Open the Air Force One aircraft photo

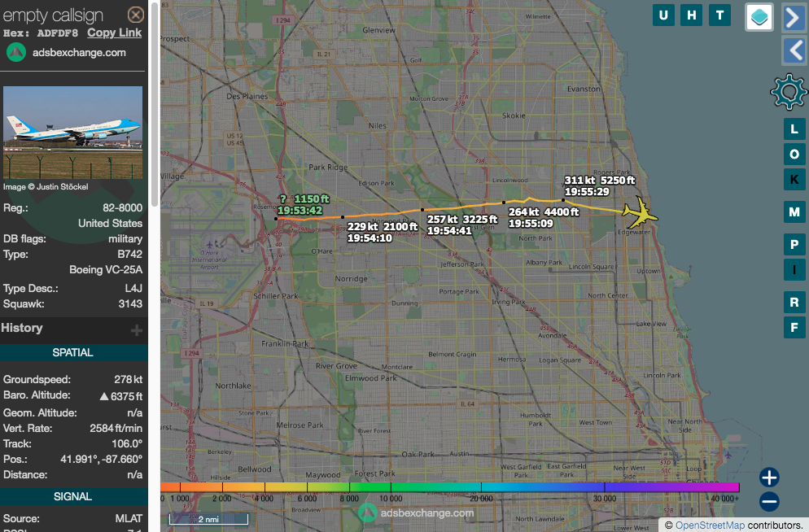pos(72,133)
